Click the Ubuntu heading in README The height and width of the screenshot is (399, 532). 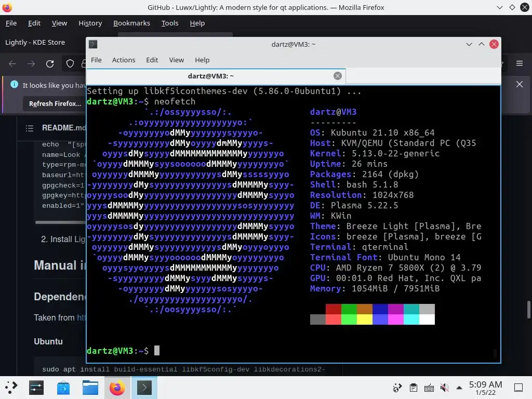pyautogui.click(x=48, y=342)
